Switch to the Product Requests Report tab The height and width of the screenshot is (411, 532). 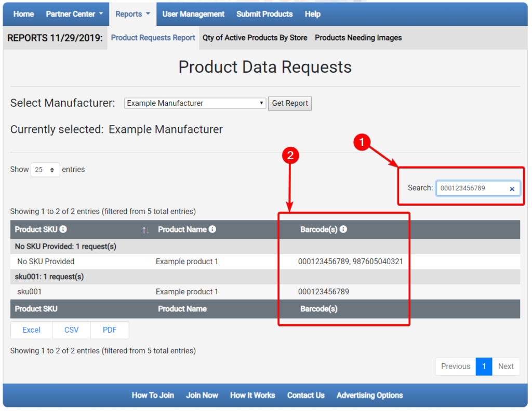coord(153,37)
